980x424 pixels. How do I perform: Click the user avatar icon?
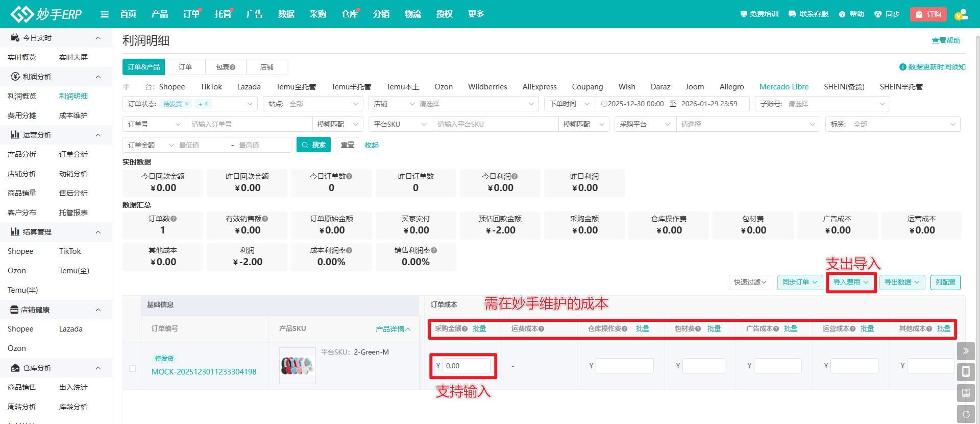tap(961, 14)
